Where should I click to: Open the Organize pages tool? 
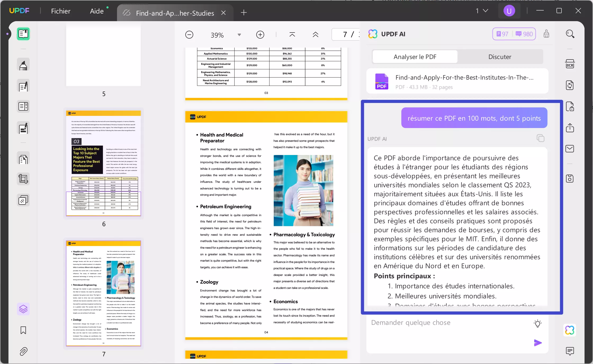(x=23, y=107)
